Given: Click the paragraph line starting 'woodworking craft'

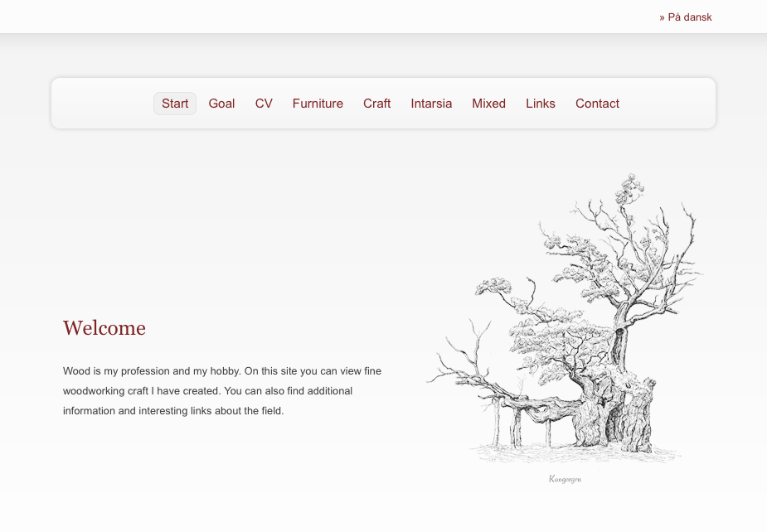Looking at the screenshot, I should (x=207, y=391).
